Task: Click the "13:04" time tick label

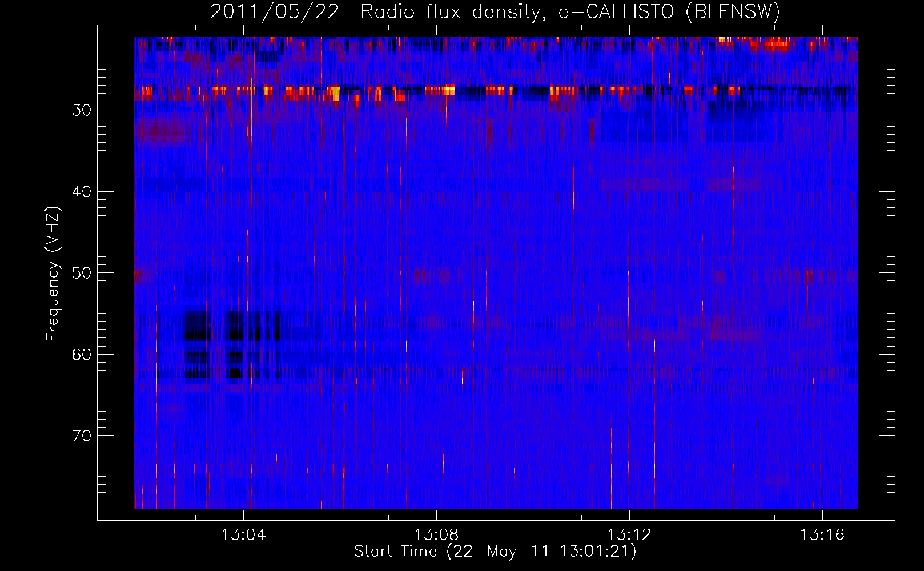Action: coord(244,535)
